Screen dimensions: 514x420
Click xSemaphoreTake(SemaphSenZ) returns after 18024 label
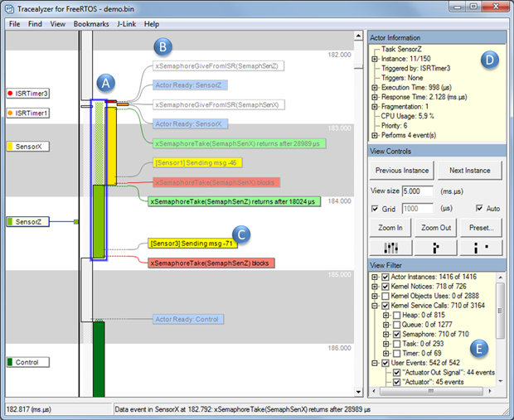234,201
